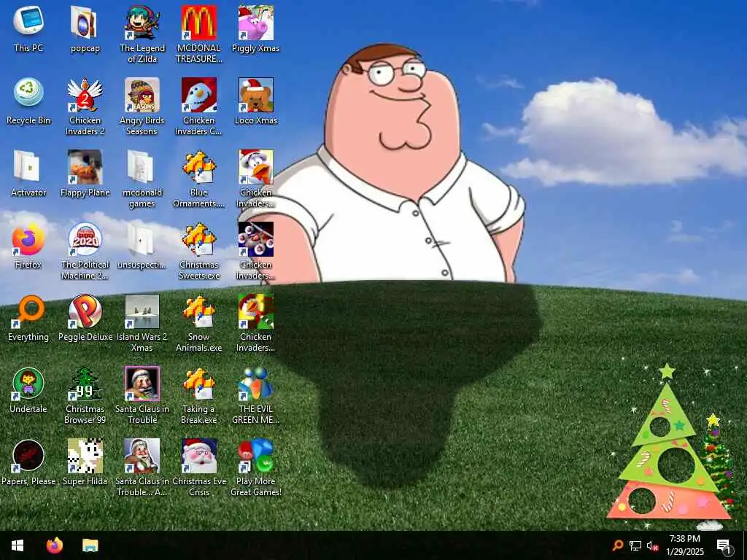Open File Explorer from the taskbar
Viewport: 747px width, 560px height.
tap(90, 545)
